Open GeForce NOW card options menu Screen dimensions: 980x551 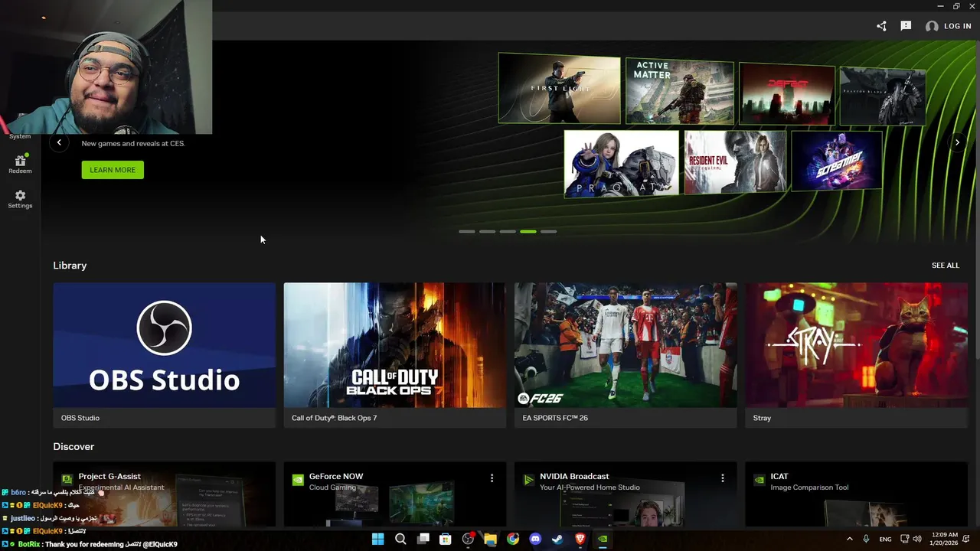coord(492,478)
